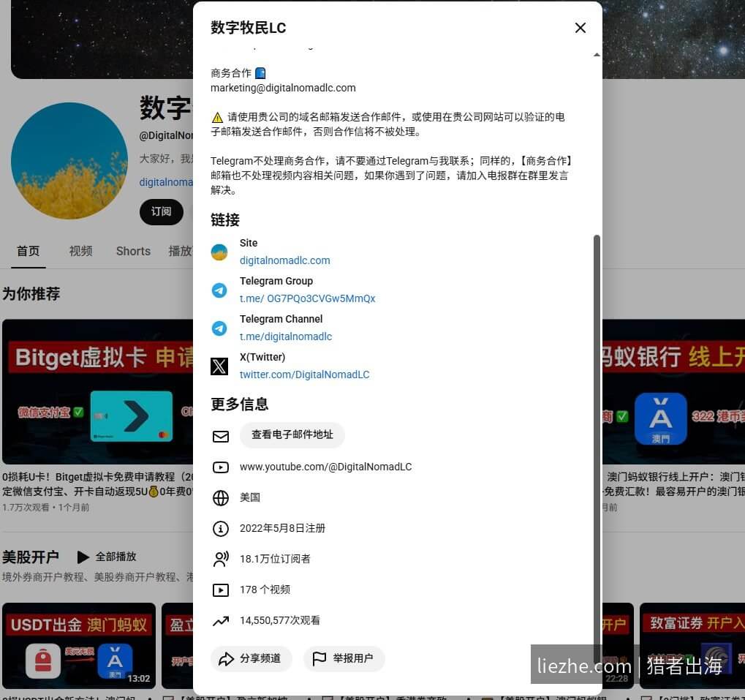Click the trending views icon
This screenshot has width=745, height=700.
(221, 621)
